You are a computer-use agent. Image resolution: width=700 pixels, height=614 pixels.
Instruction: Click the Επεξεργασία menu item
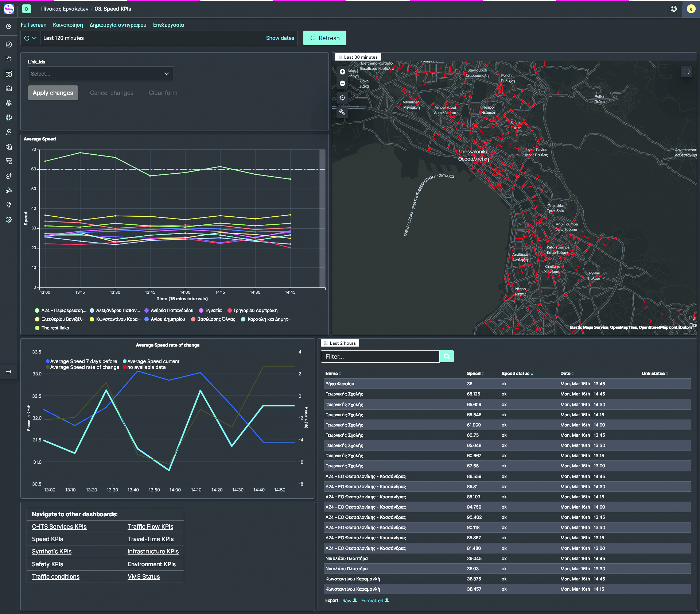(168, 25)
